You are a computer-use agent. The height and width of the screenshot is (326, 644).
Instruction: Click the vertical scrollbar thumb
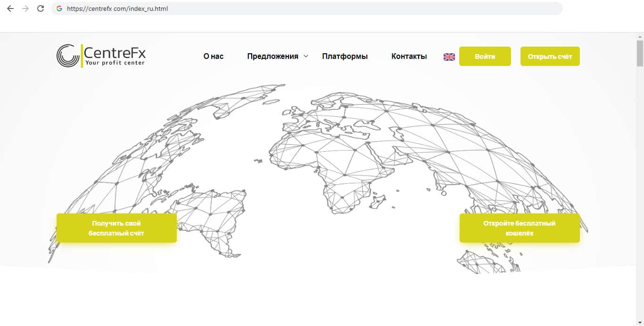[x=640, y=53]
